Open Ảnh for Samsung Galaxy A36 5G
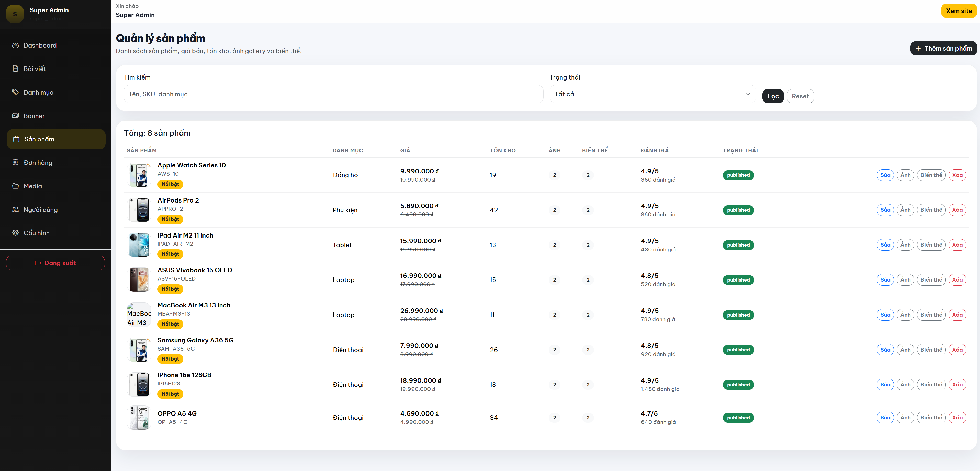 click(x=905, y=350)
